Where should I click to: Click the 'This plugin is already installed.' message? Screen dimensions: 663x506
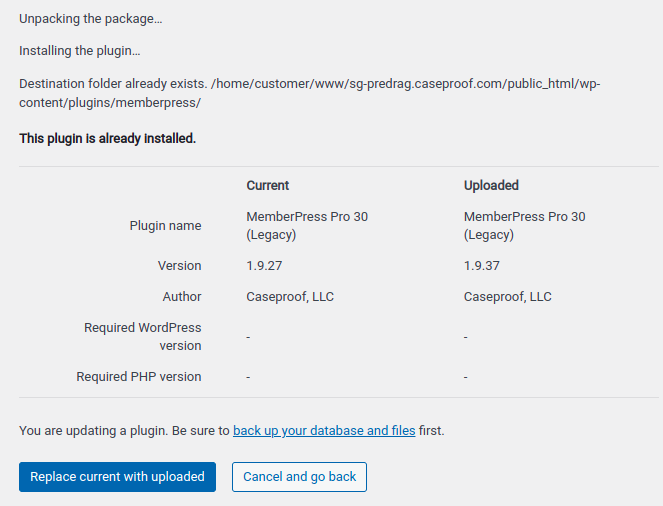tap(107, 138)
